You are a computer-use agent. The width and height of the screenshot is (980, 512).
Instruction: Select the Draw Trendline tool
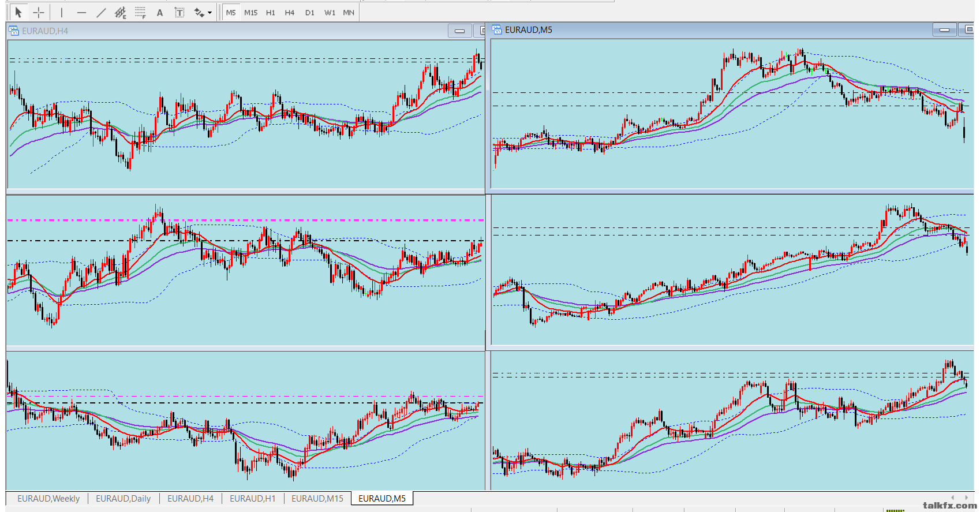pos(101,12)
